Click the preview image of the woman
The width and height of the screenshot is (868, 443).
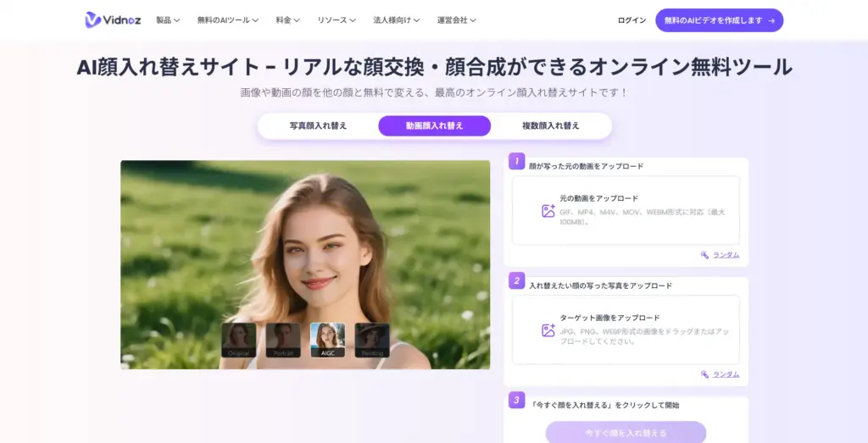click(305, 264)
